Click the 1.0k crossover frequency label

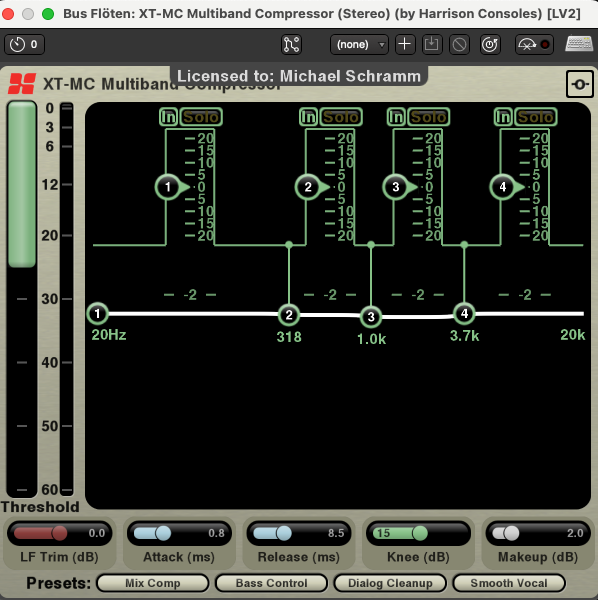coord(371,339)
